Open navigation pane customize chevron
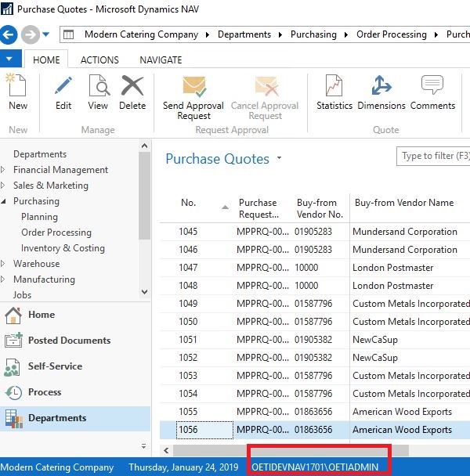470x476 pixels. coord(143,446)
